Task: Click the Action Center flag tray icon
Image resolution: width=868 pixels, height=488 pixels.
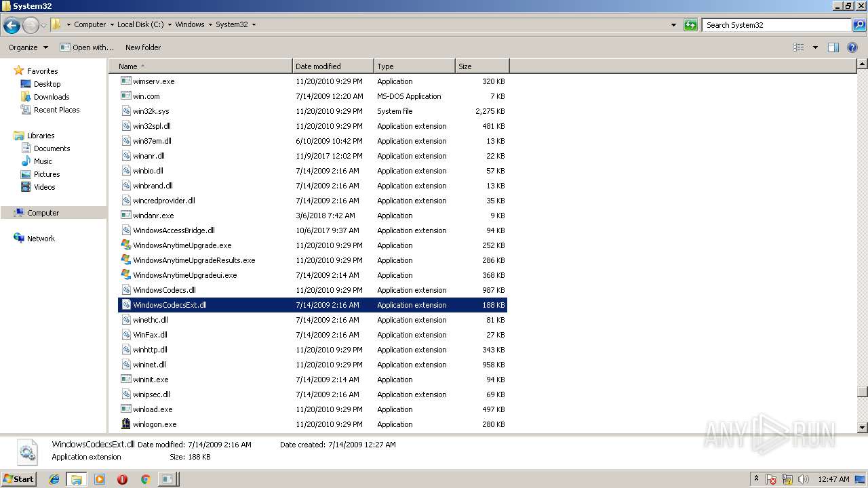Action: (772, 479)
